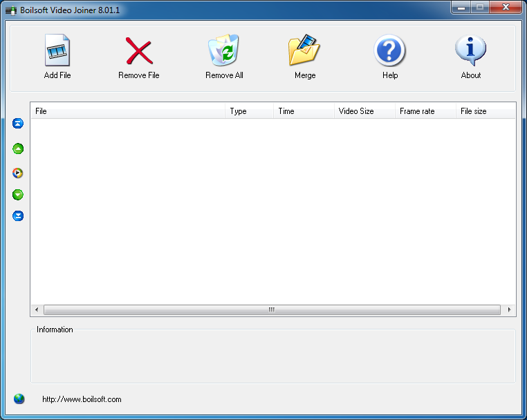Click the Boilsoft Video Joiner title bar app icon
Viewport: 527px width, 420px height.
coord(11,10)
